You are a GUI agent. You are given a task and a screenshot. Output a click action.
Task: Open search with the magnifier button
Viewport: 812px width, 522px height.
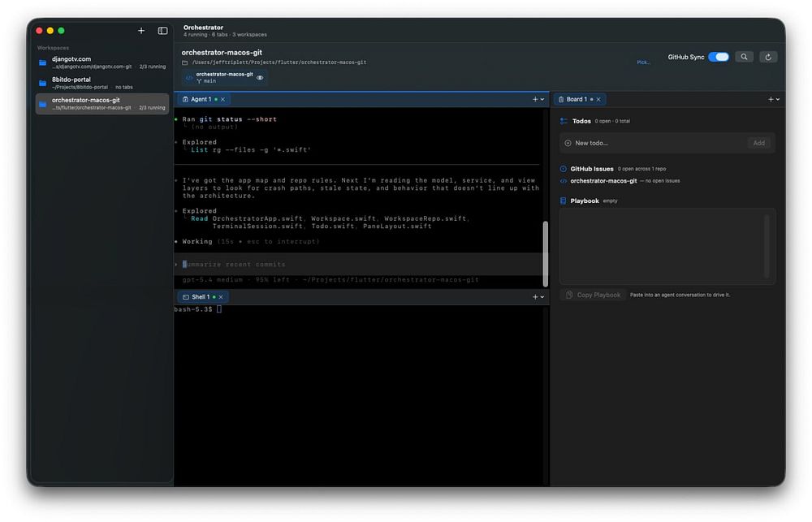coord(744,57)
